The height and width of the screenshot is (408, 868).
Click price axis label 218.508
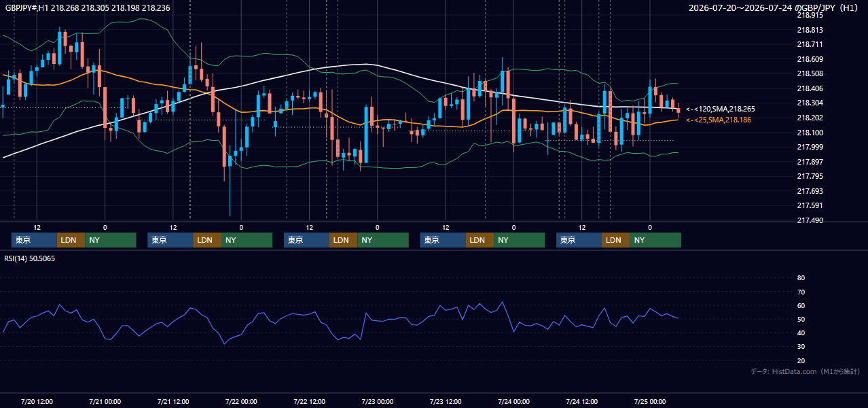pos(810,73)
